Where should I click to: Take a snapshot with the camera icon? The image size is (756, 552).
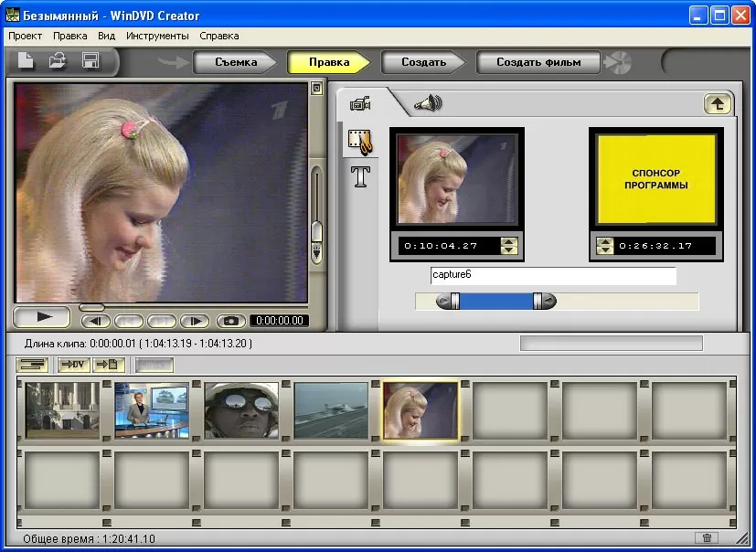(231, 321)
